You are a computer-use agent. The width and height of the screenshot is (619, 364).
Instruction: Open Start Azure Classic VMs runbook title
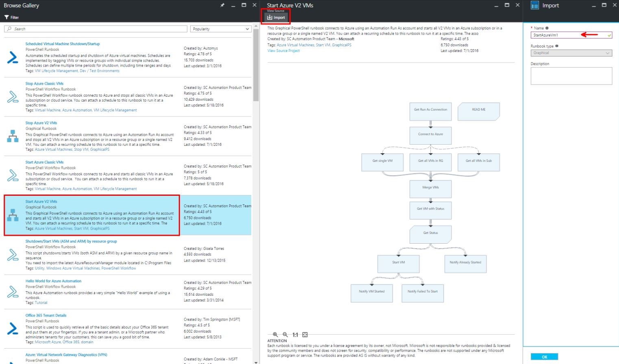click(x=44, y=162)
